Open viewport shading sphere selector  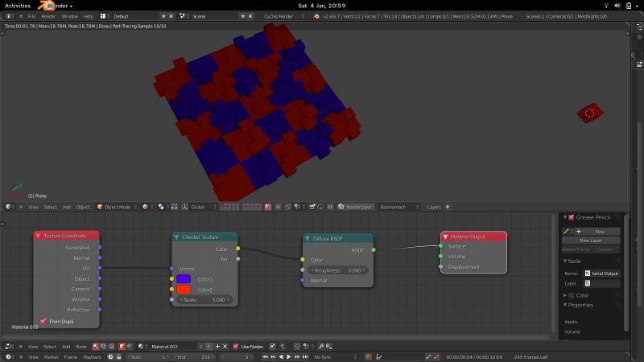point(145,207)
